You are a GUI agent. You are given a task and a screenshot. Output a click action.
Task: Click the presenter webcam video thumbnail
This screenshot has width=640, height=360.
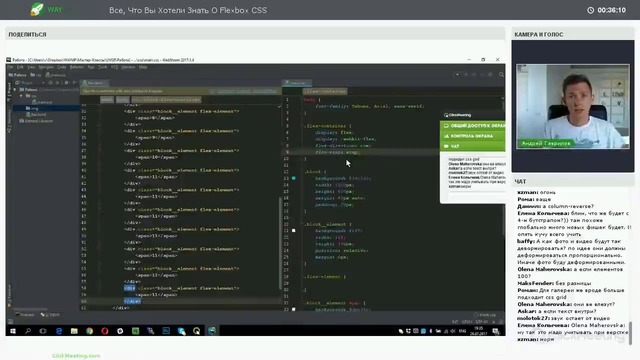pos(573,107)
